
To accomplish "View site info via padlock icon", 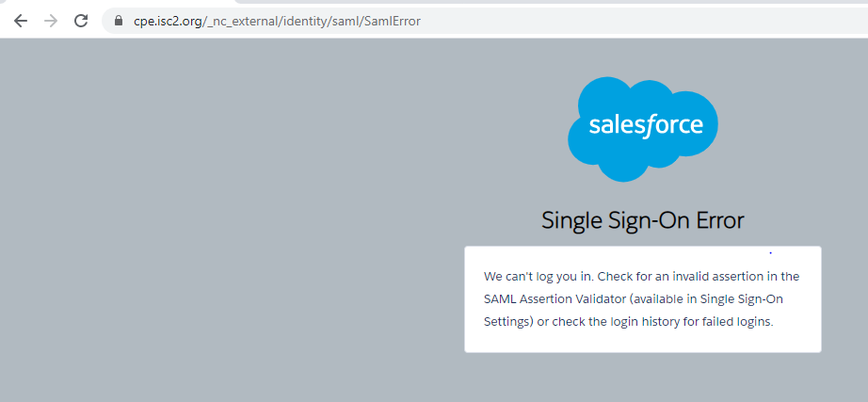I will pyautogui.click(x=118, y=20).
